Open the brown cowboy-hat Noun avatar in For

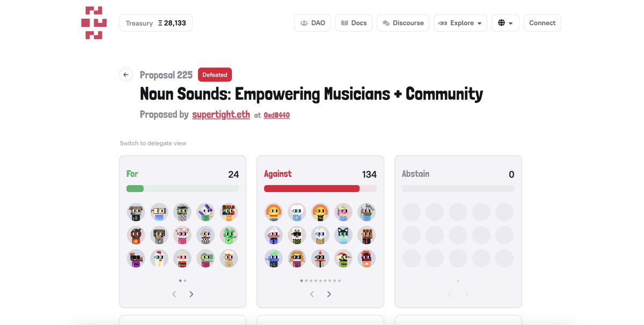136,212
